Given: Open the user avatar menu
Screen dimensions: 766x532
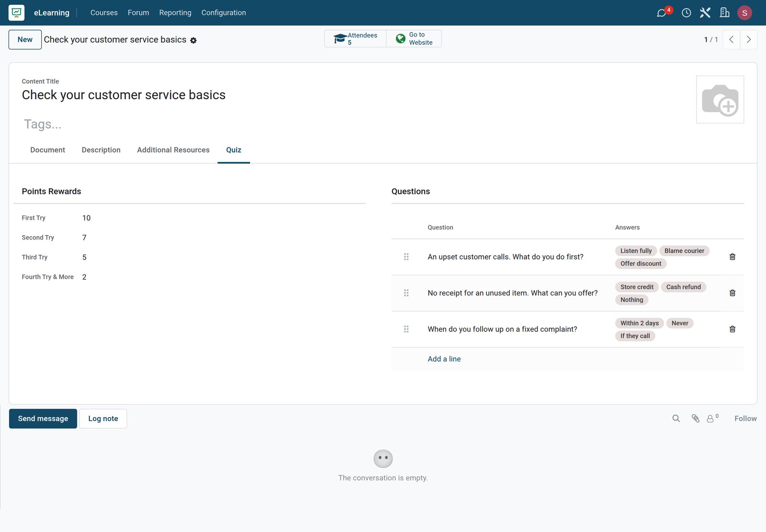Looking at the screenshot, I should (744, 13).
